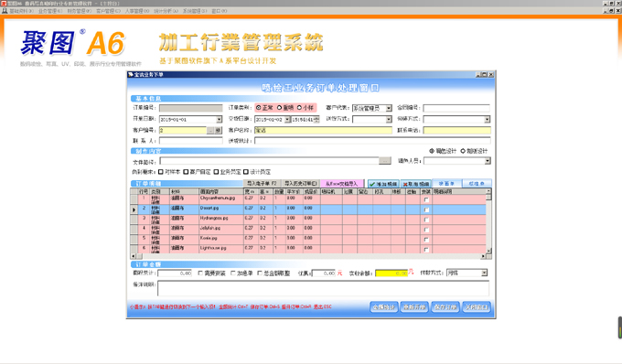Image resolution: width=622 pixels, height=364 pixels.
Task: Open the 财务管理 menu
Action: (80, 11)
